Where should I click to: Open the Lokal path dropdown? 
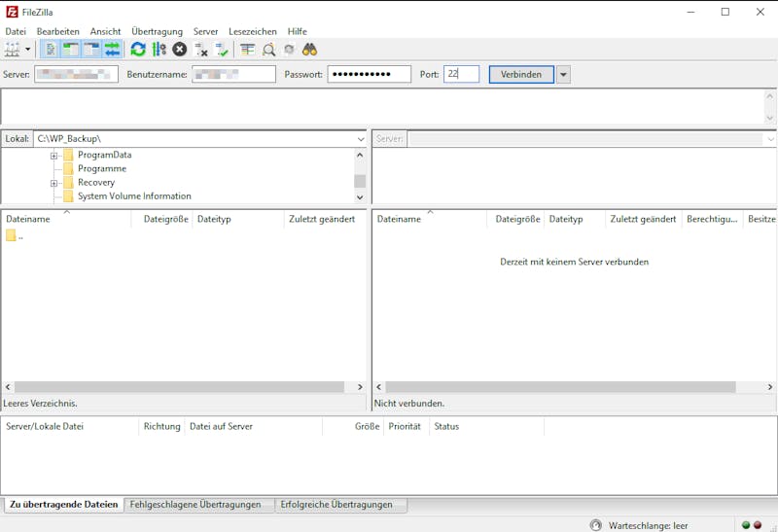361,139
